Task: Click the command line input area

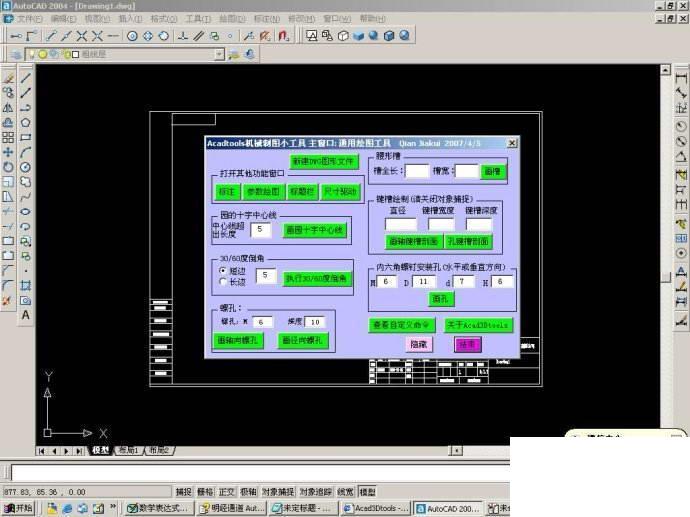Action: click(260, 473)
